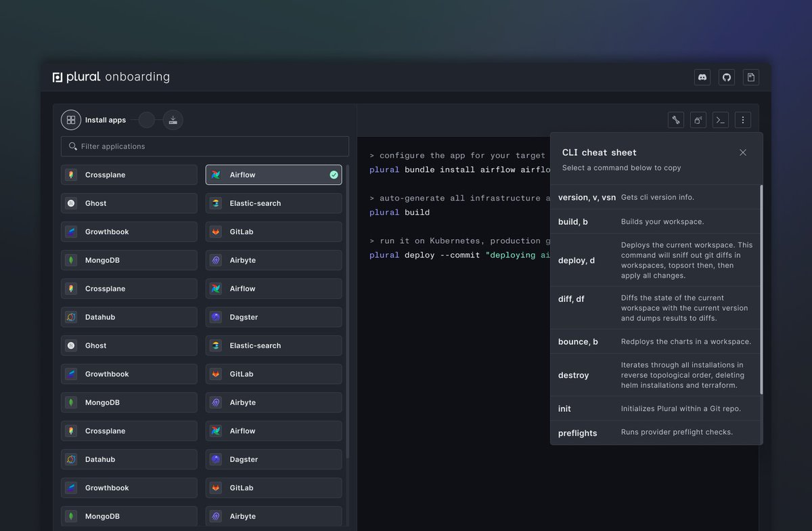Select the init command in cheat sheet

pos(656,408)
